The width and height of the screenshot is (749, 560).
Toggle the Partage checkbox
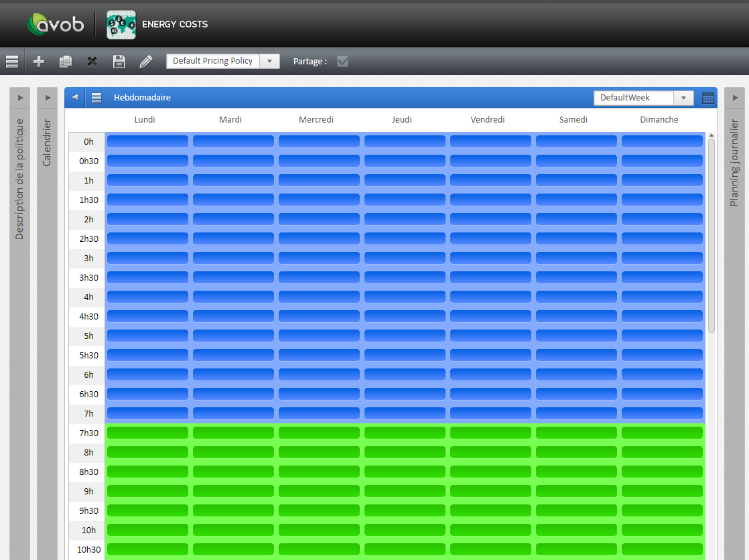342,61
